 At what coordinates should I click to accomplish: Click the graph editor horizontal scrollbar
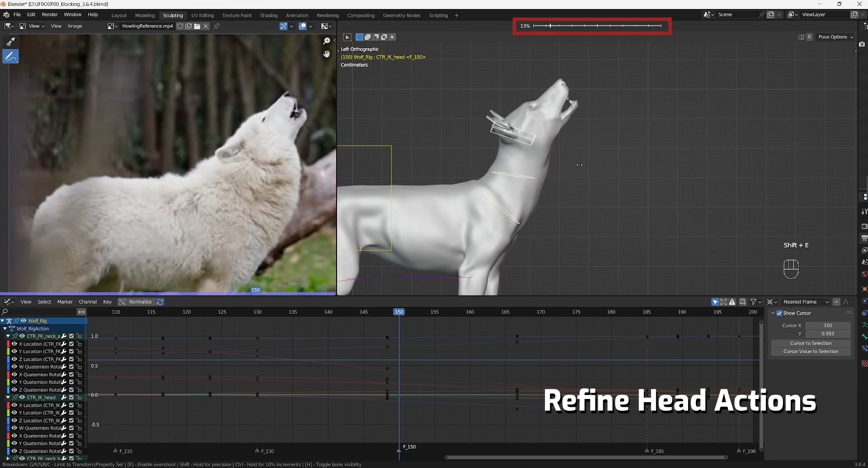(x=586, y=457)
